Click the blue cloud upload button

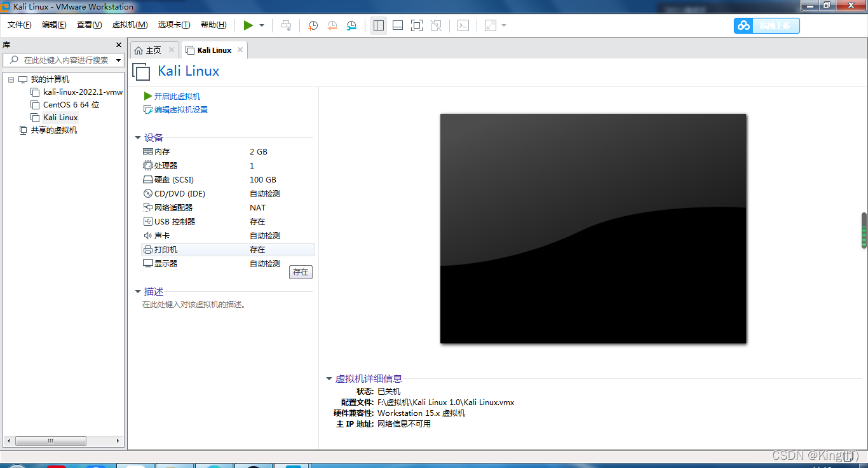point(767,25)
